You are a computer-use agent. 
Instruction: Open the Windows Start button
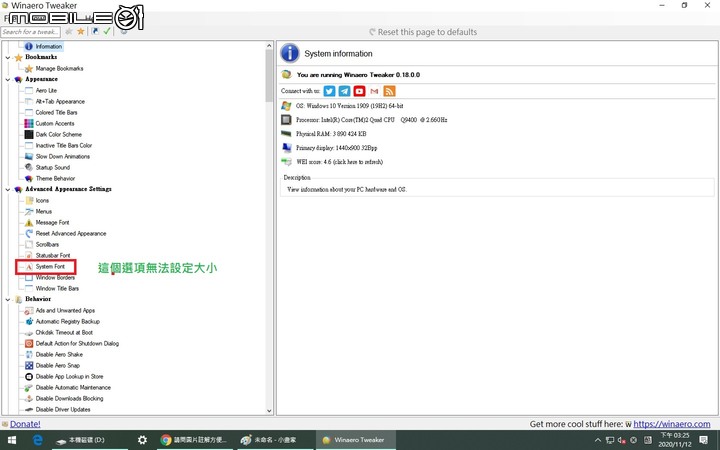click(x=12, y=440)
